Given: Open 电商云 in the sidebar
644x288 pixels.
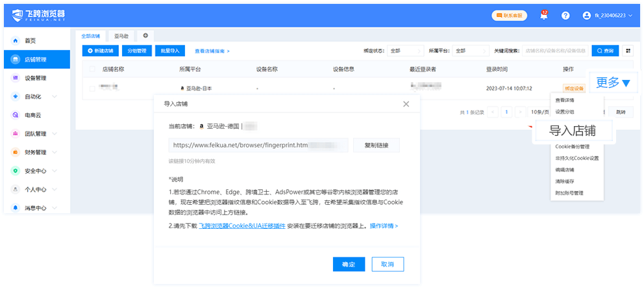Looking at the screenshot, I should [33, 115].
